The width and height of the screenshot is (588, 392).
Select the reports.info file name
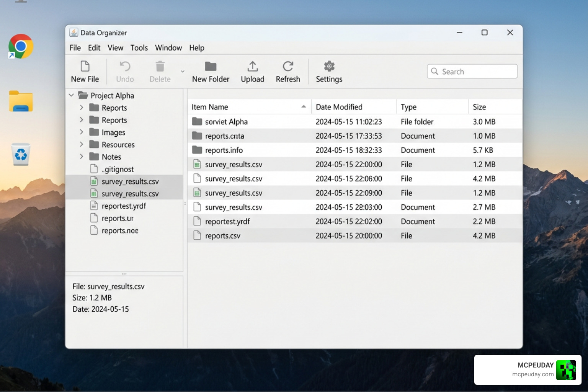pyautogui.click(x=224, y=150)
